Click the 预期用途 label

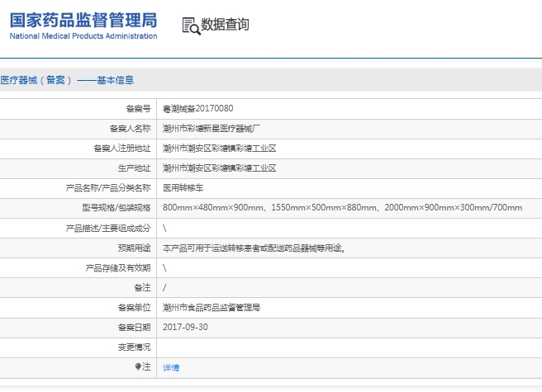(x=134, y=248)
